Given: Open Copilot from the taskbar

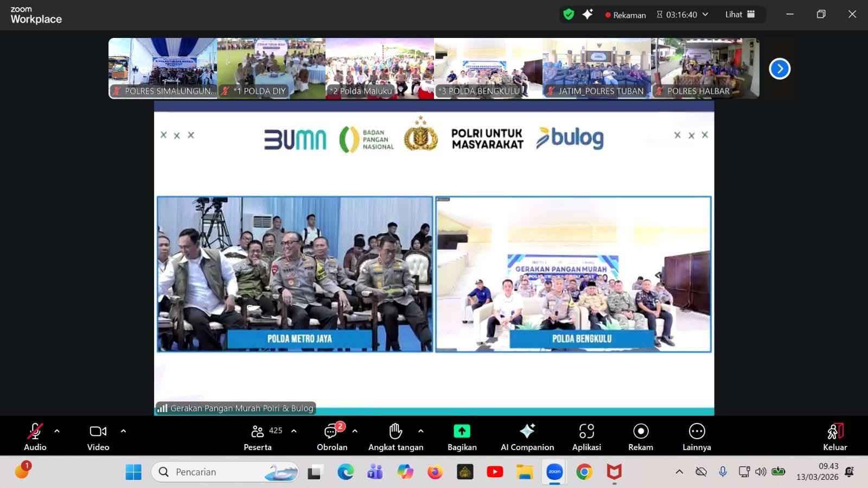Looking at the screenshot, I should 405,472.
